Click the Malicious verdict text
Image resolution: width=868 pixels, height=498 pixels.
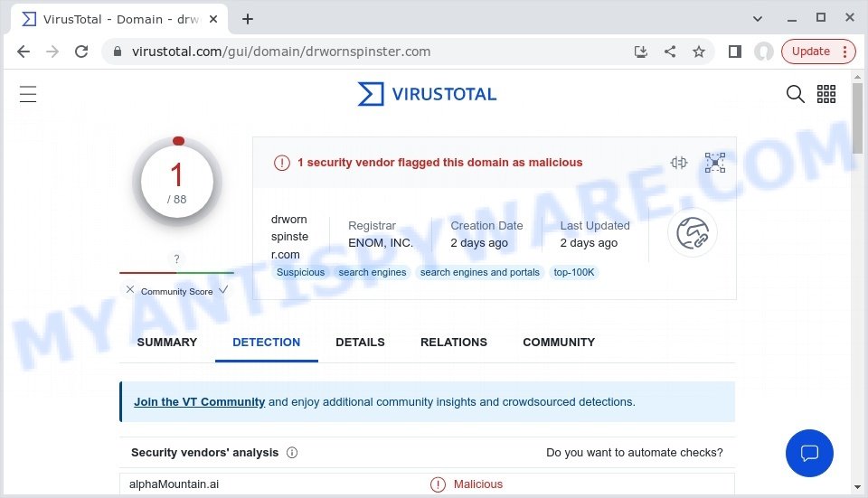click(x=478, y=484)
